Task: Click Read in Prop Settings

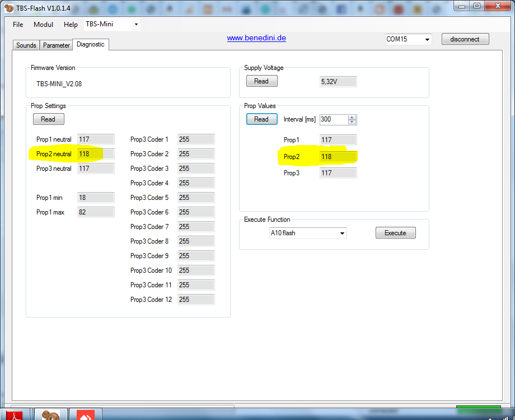Action: [48, 119]
